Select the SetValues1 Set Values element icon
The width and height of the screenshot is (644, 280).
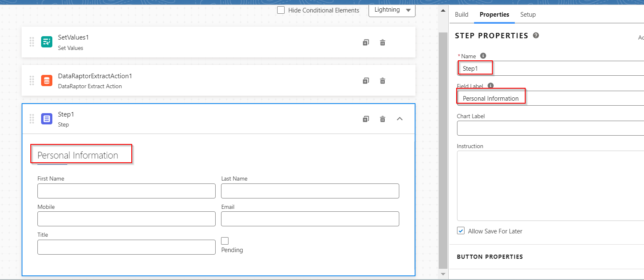tap(47, 42)
